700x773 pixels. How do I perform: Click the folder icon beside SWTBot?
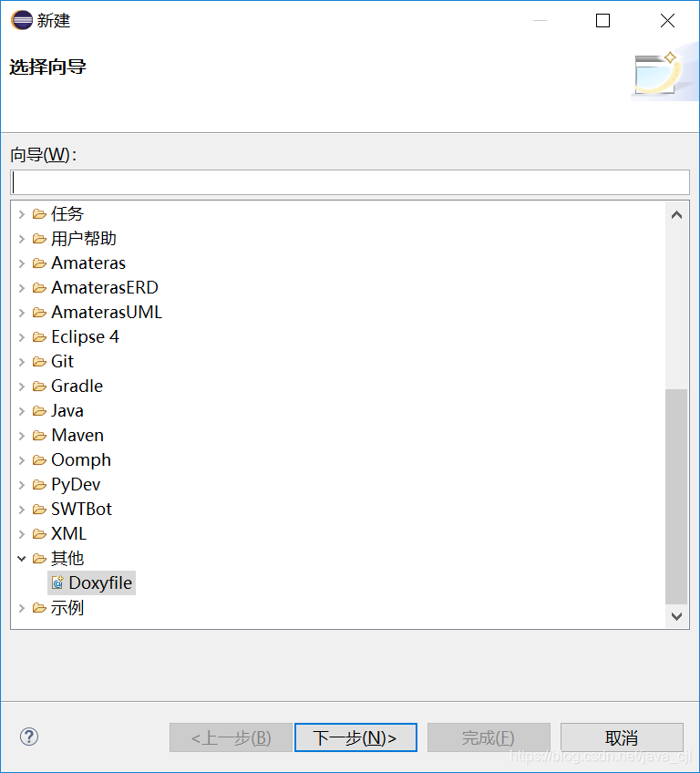pyautogui.click(x=39, y=510)
